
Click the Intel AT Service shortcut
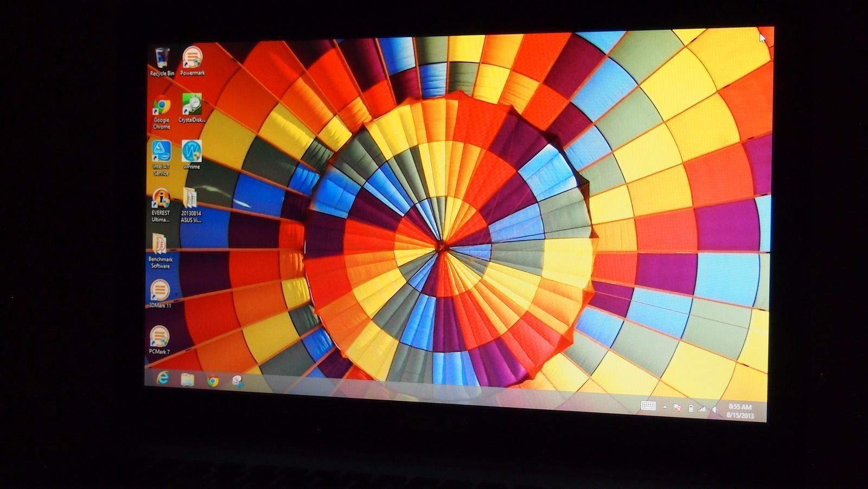(x=161, y=152)
